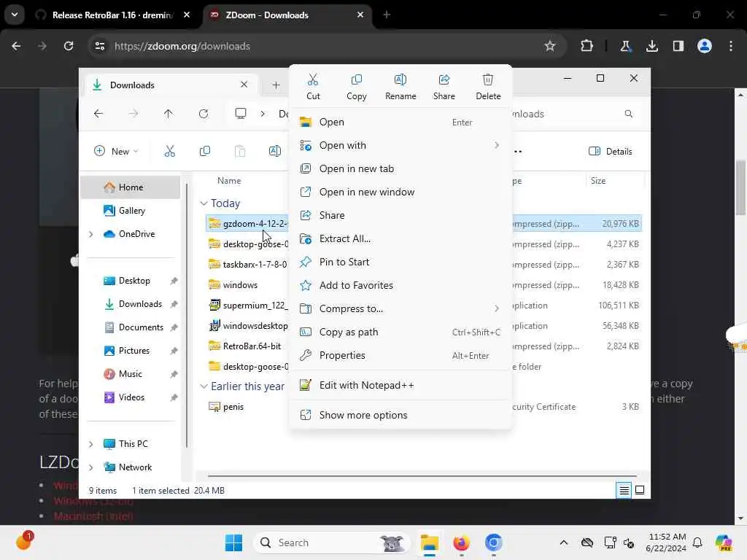This screenshot has height=560, width=747.
Task: Open browser downloads icon
Action: pyautogui.click(x=651, y=46)
